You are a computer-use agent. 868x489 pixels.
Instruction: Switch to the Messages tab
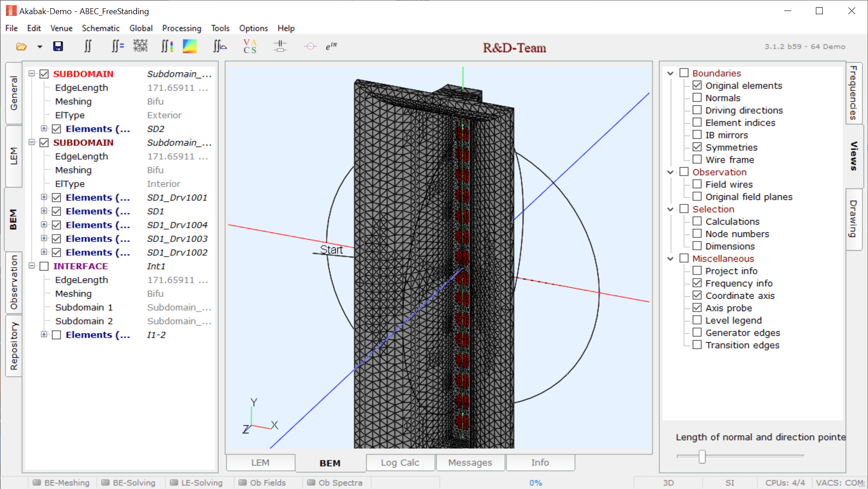pyautogui.click(x=470, y=462)
